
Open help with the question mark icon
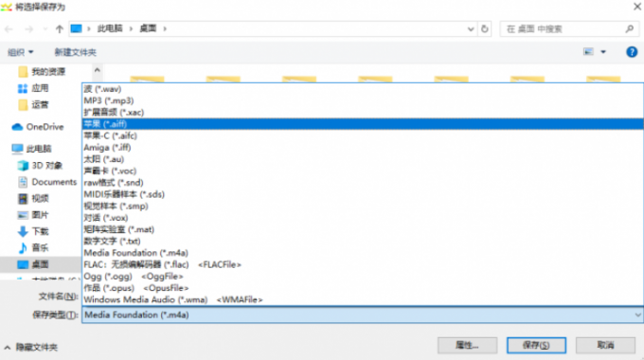[x=632, y=52]
